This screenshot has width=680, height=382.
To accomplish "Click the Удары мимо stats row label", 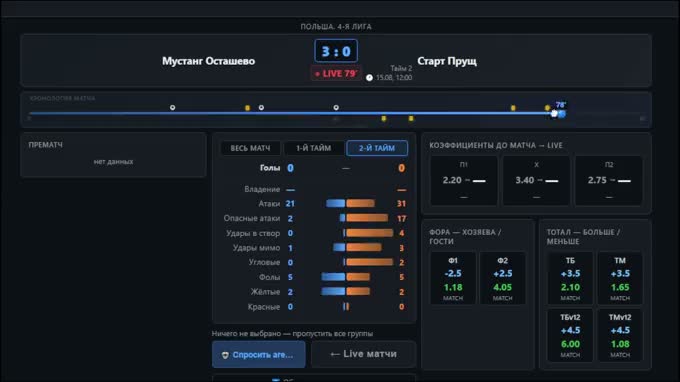I will 256,248.
